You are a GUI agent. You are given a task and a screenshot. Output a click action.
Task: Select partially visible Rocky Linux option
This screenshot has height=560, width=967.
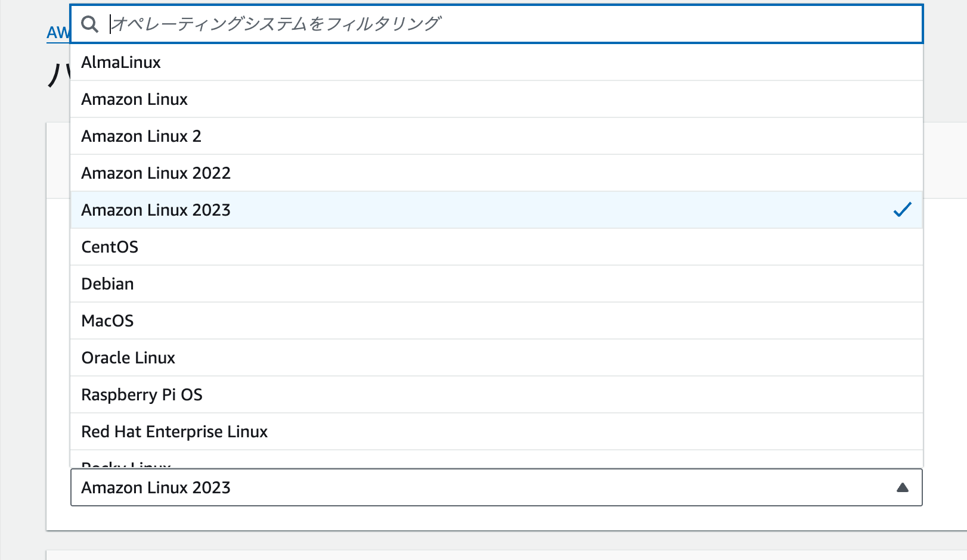click(126, 463)
